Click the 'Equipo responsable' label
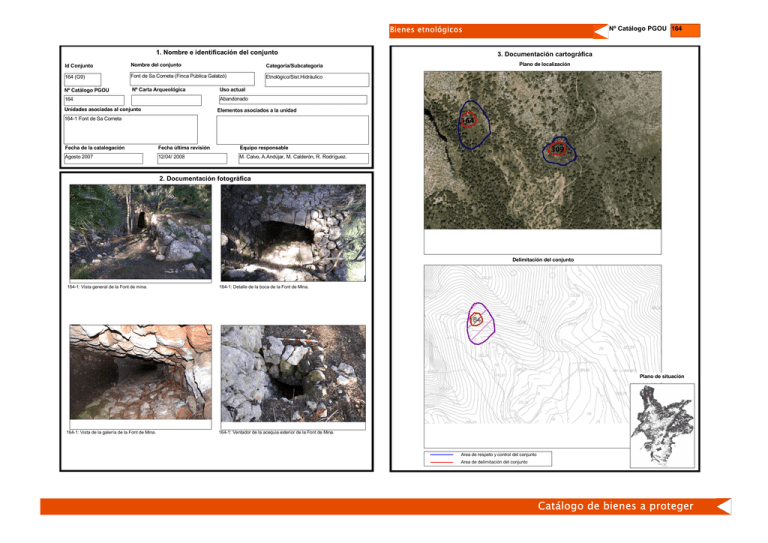This screenshot has width=768, height=543. coord(264,148)
